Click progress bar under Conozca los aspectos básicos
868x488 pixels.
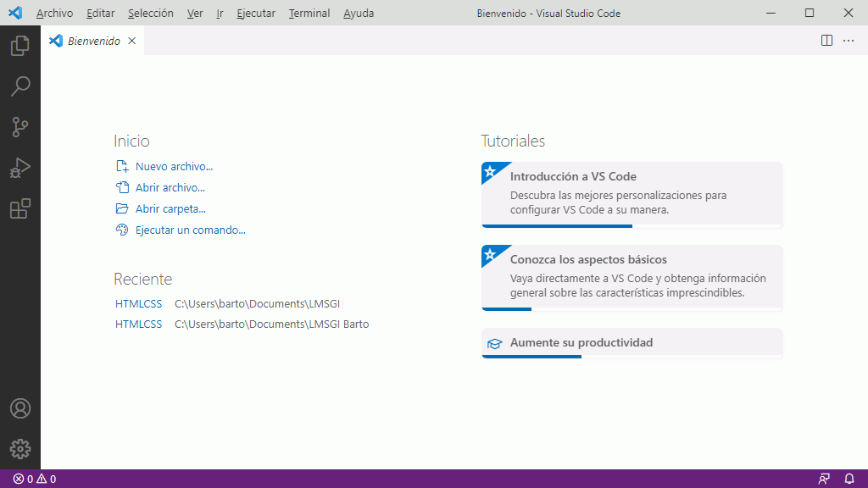pos(632,308)
